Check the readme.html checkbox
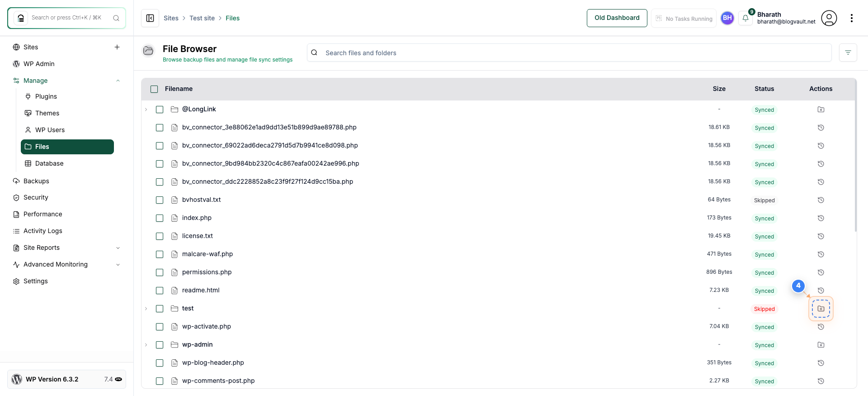This screenshot has height=396, width=868. click(160, 291)
